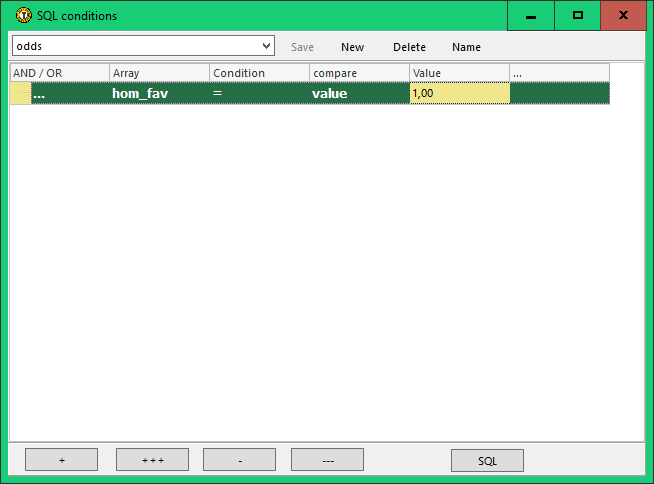This screenshot has height=484, width=654.
Task: Click the Save toolbar button
Action: pos(302,47)
